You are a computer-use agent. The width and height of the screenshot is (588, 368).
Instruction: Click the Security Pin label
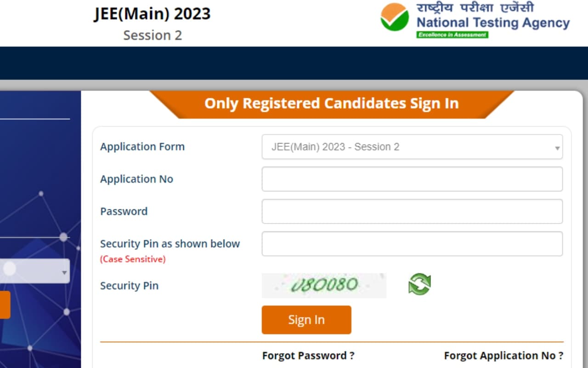[129, 285]
